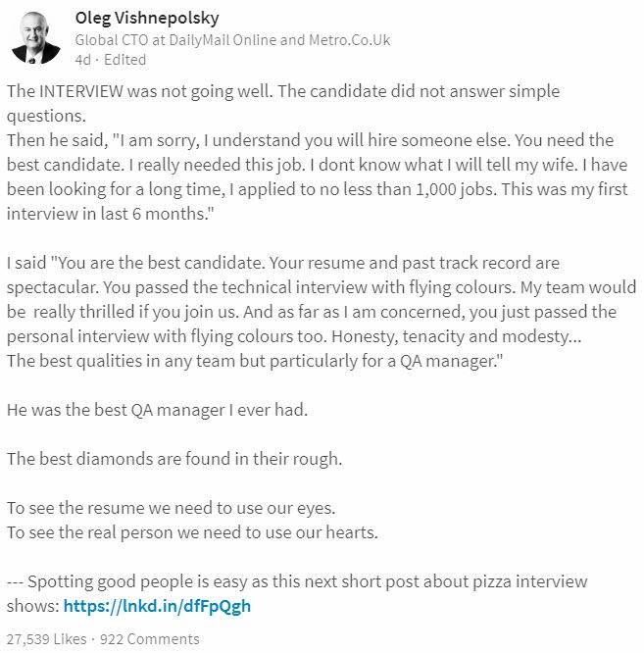Open the lnkd.in/dfFpQgh pizza interview link
644x653 pixels.
click(x=157, y=606)
